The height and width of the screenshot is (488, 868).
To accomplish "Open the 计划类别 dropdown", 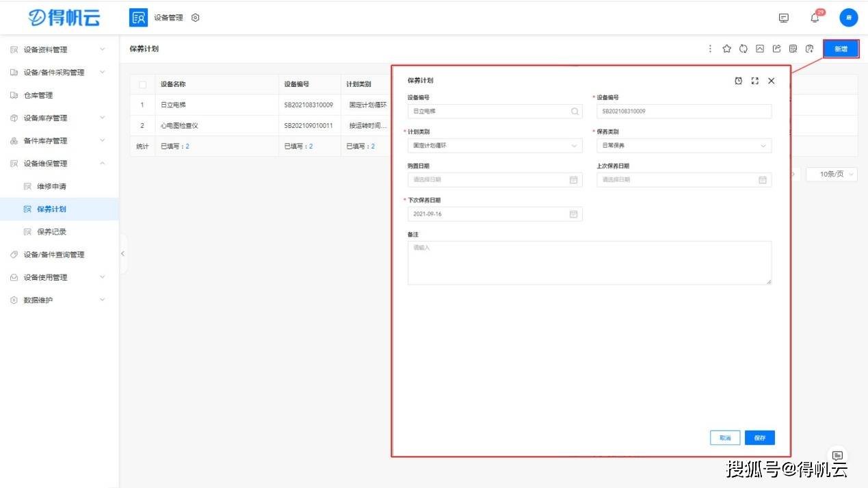I will 495,146.
